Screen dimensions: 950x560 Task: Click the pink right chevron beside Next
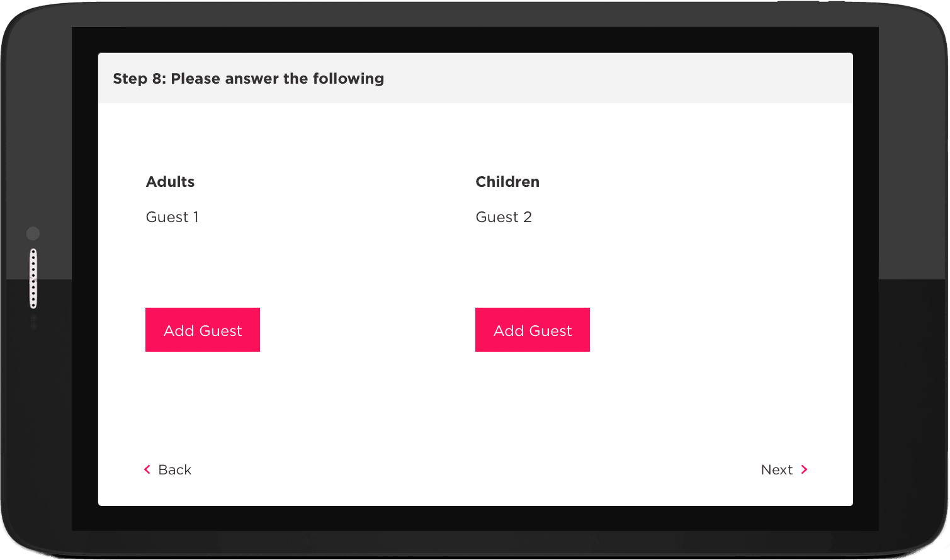pyautogui.click(x=804, y=469)
